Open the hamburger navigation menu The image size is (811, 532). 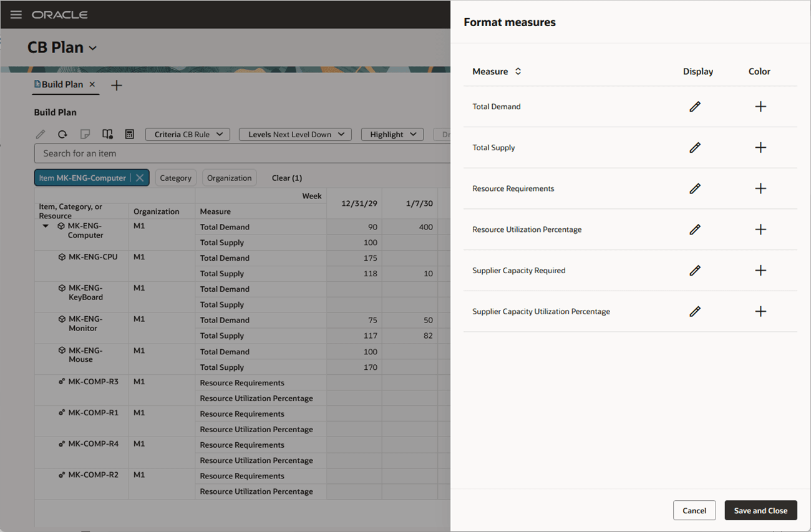click(x=16, y=14)
